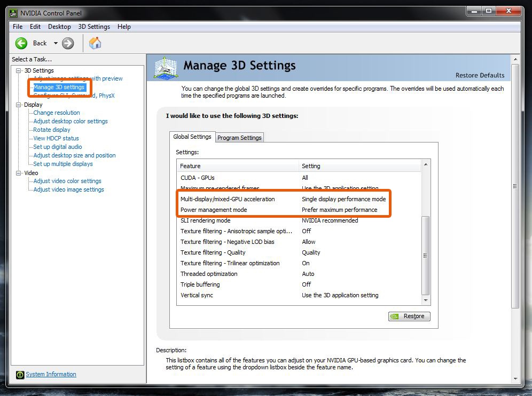
Task: Select Power management mode row
Action: pyautogui.click(x=299, y=210)
